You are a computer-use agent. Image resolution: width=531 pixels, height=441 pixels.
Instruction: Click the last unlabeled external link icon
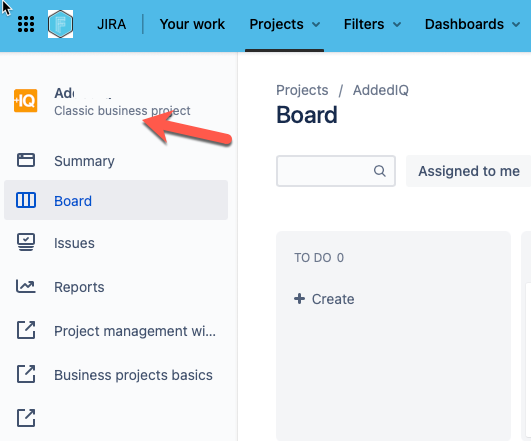click(x=26, y=418)
